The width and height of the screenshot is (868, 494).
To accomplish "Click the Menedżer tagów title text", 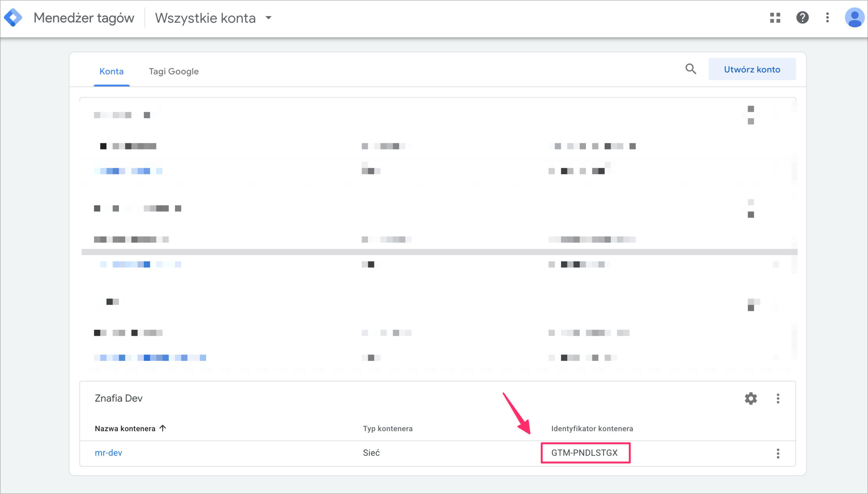I will (84, 18).
